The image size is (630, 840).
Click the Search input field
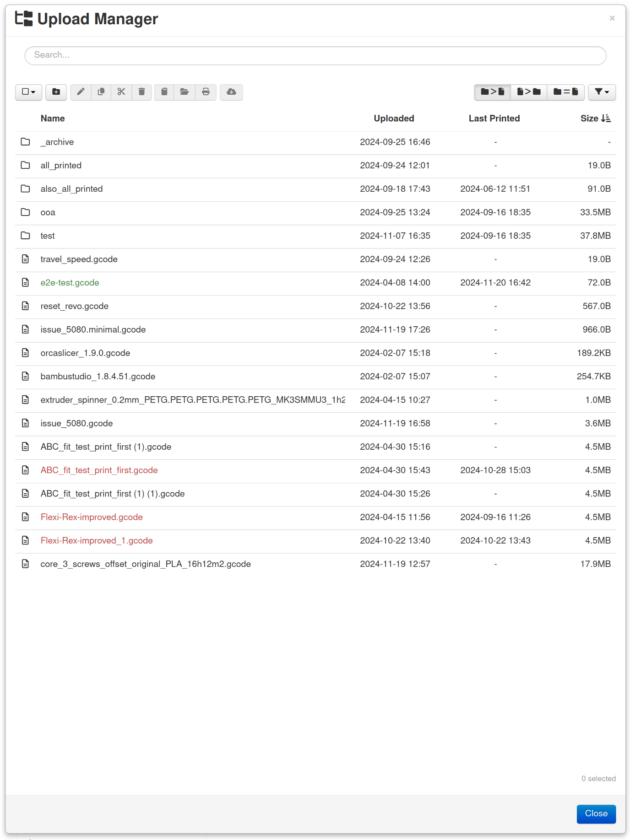[x=315, y=55]
